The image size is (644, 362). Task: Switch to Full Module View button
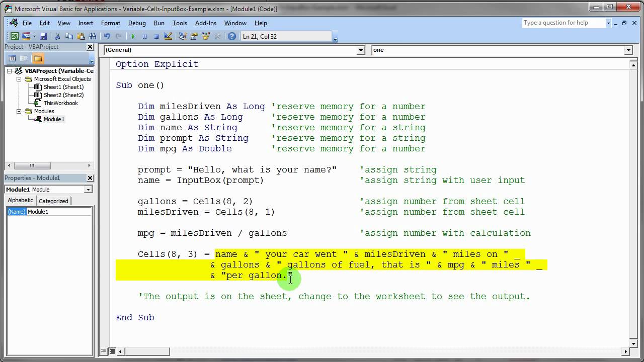(112, 351)
